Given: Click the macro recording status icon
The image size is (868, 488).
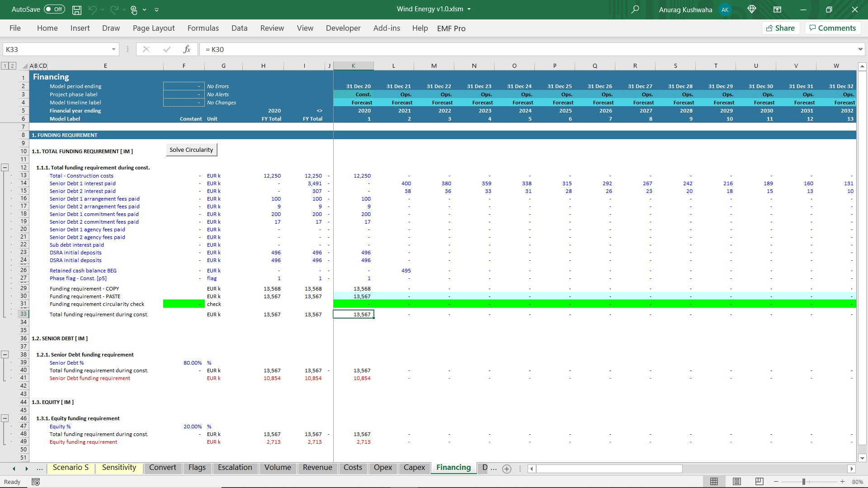Looking at the screenshot, I should [x=36, y=482].
